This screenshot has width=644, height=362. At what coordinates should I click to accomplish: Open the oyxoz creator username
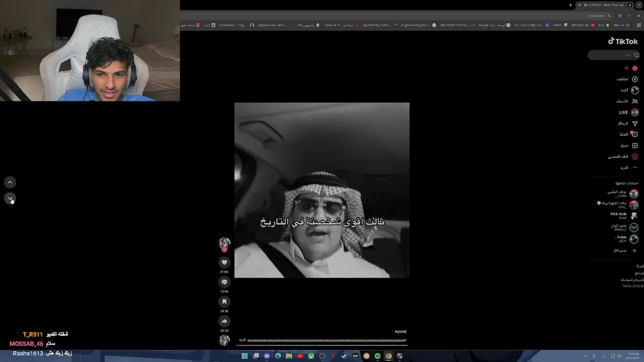tap(400, 332)
